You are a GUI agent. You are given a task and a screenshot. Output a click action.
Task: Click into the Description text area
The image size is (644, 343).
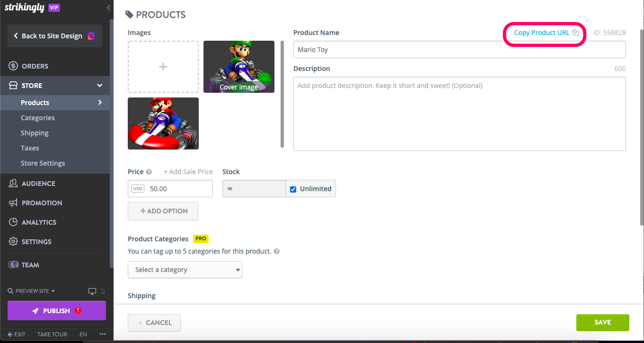pyautogui.click(x=459, y=114)
